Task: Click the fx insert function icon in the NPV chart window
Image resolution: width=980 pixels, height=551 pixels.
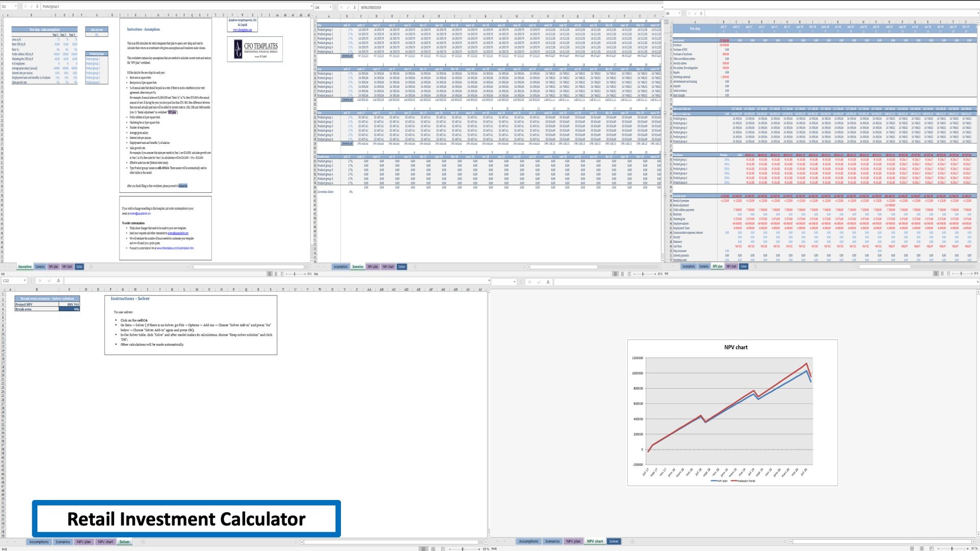Action: click(548, 282)
